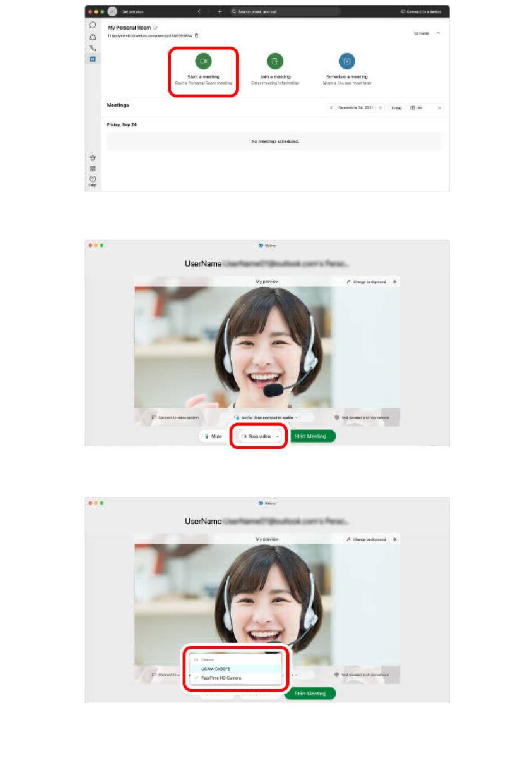Go back using the title bar back arrow
532x772 pixels.
coord(199,11)
